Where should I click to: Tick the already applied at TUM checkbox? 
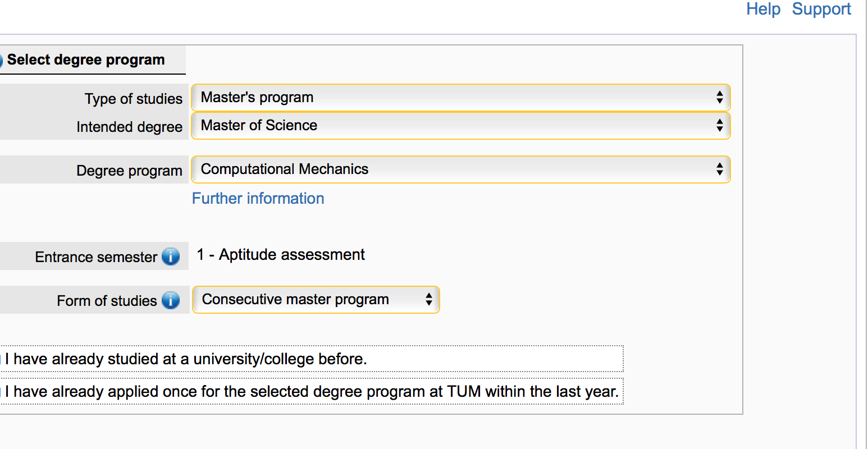[1, 391]
